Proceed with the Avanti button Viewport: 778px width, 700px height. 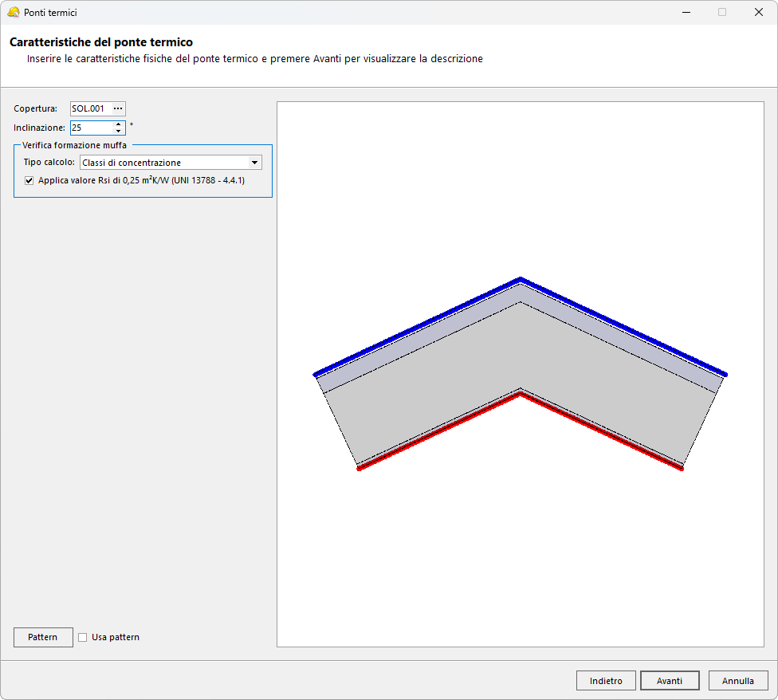(670, 681)
